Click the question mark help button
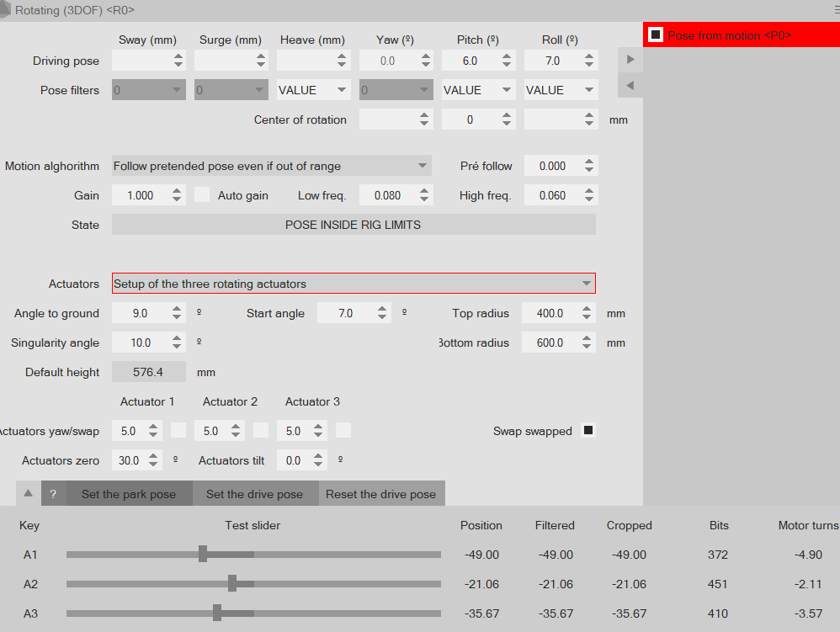The width and height of the screenshot is (840, 632). coord(53,494)
